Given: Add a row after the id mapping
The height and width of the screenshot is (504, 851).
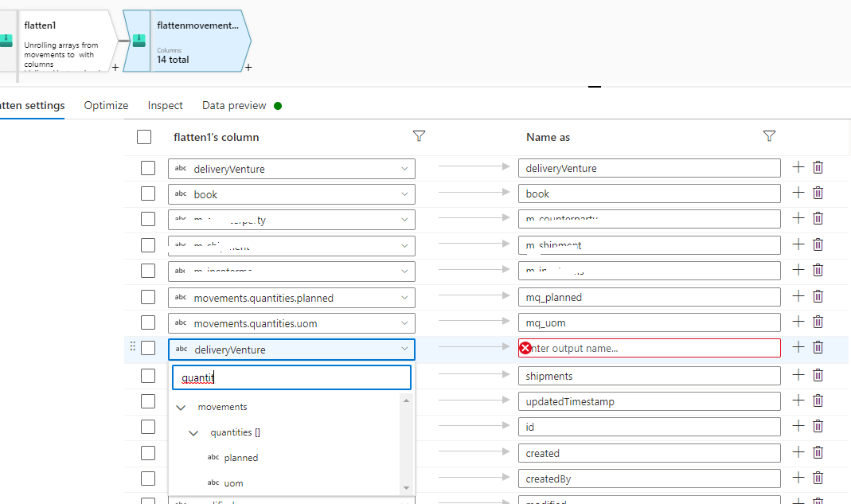Looking at the screenshot, I should point(798,426).
